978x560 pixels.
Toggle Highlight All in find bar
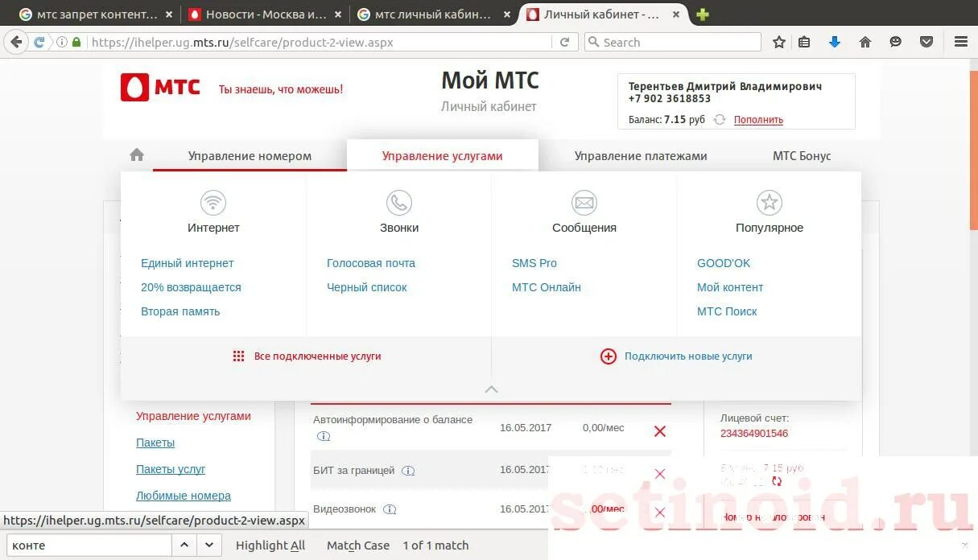point(270,546)
